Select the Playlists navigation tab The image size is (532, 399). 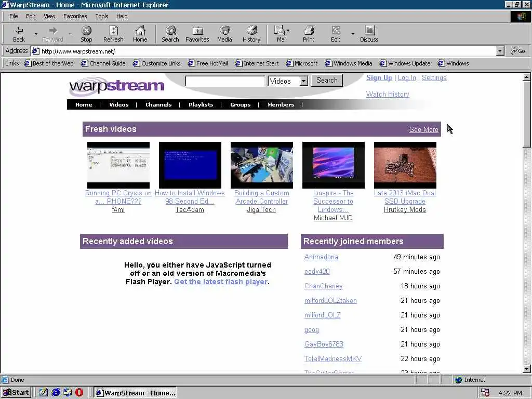coord(201,104)
